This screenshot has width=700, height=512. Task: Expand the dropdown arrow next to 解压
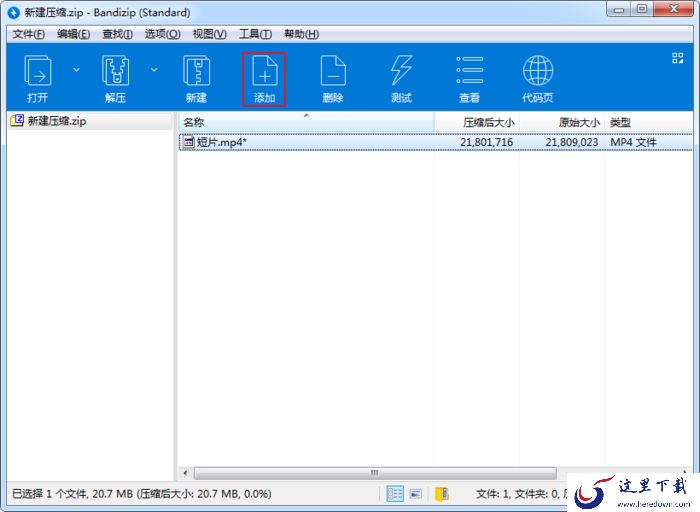click(154, 70)
